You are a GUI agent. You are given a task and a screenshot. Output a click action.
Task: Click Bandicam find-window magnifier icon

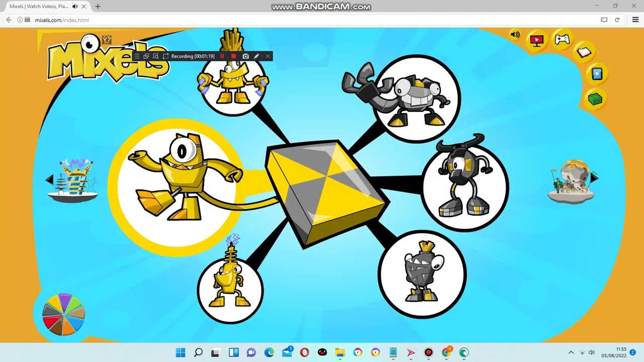tap(155, 56)
